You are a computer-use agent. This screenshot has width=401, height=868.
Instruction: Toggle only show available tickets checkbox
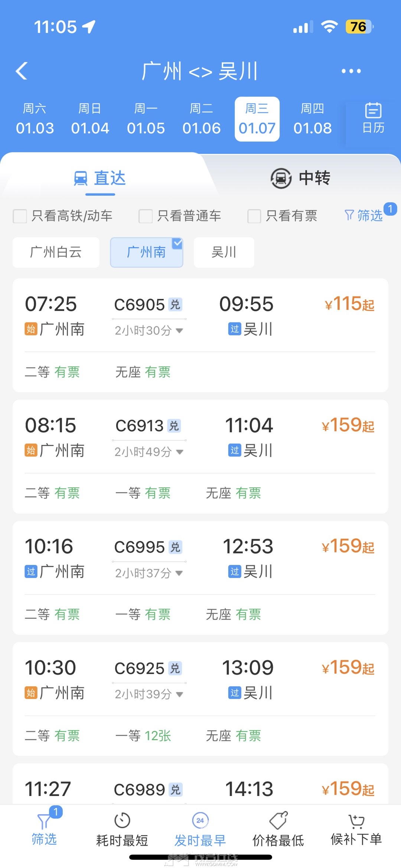click(x=254, y=216)
